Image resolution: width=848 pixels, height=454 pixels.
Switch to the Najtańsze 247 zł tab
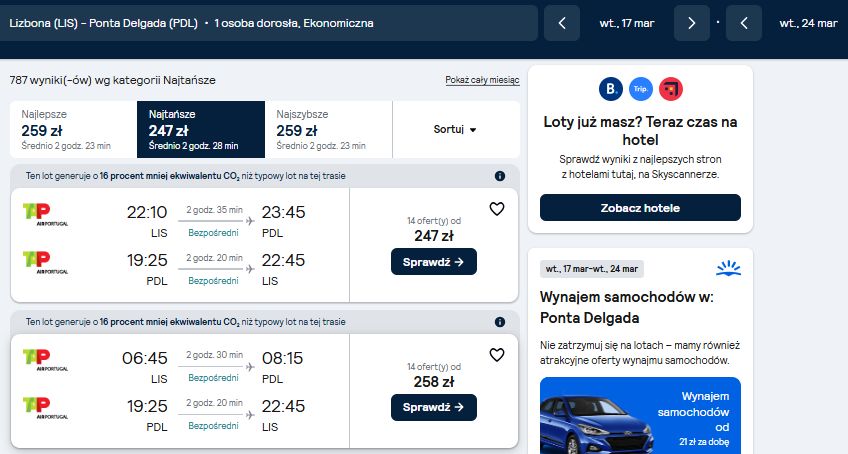201,129
